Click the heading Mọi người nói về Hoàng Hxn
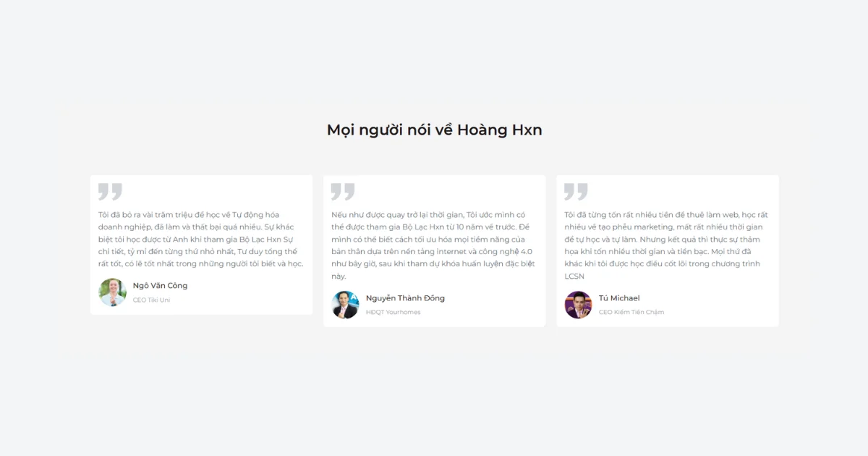This screenshot has height=456, width=868. pos(434,130)
